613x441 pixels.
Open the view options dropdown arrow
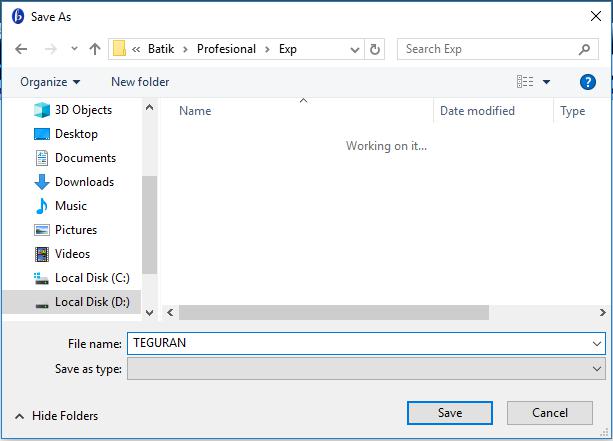[547, 82]
